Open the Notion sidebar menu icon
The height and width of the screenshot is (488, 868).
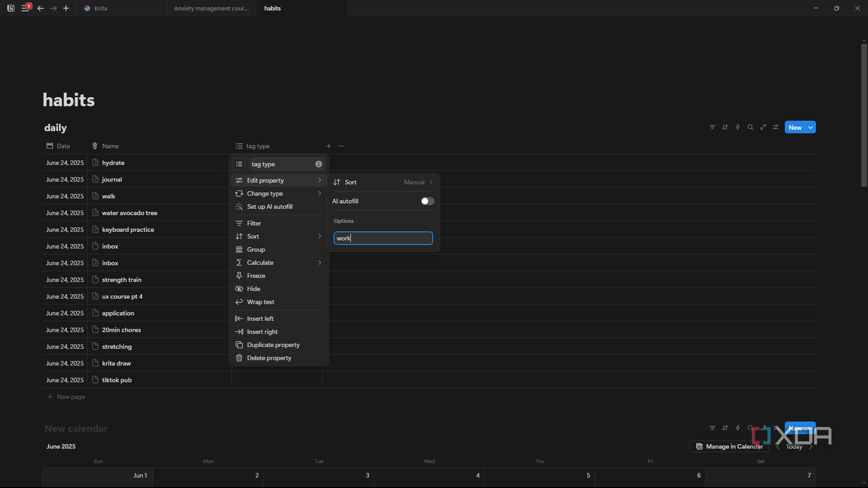click(x=25, y=8)
